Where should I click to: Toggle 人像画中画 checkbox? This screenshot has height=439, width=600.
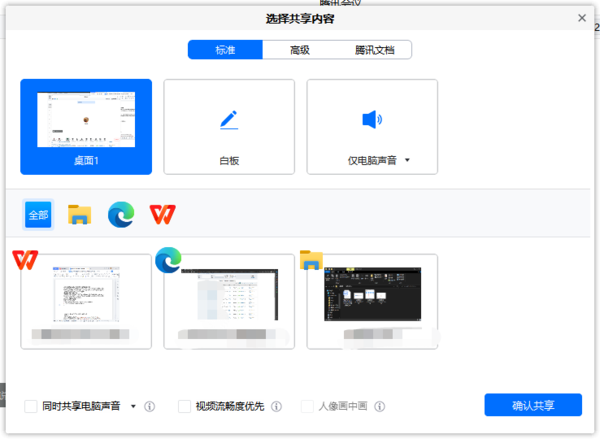point(307,406)
